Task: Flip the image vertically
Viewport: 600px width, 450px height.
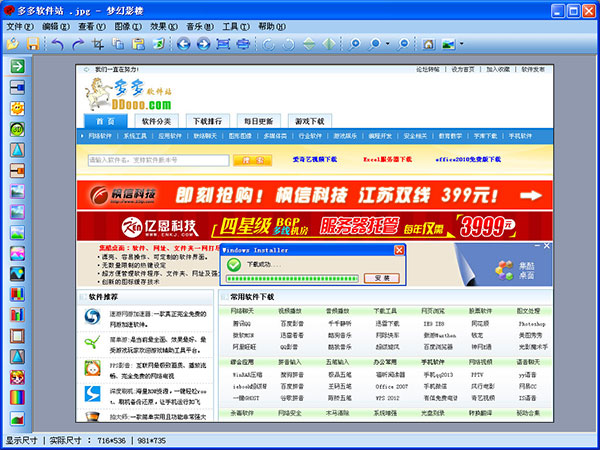Action: point(309,44)
